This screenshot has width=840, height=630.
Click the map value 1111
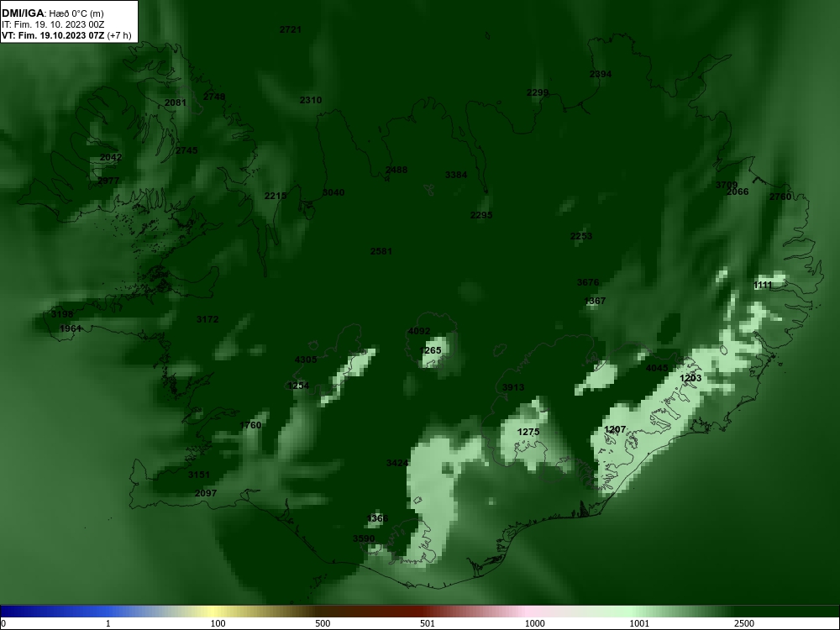[x=763, y=286]
